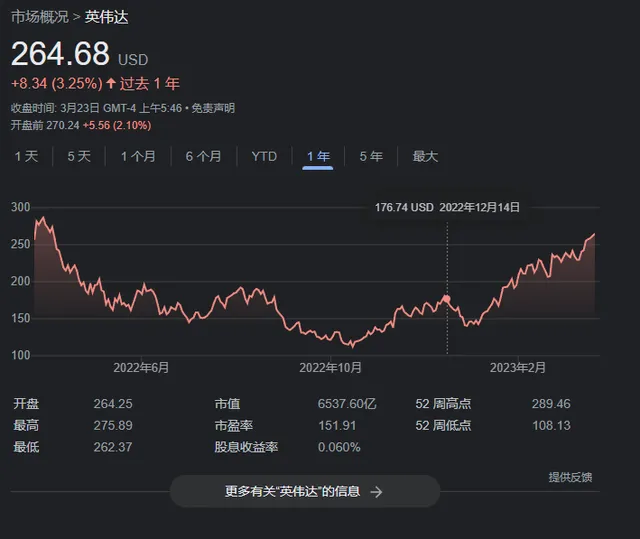Choose the 1个月 chart range

point(138,156)
